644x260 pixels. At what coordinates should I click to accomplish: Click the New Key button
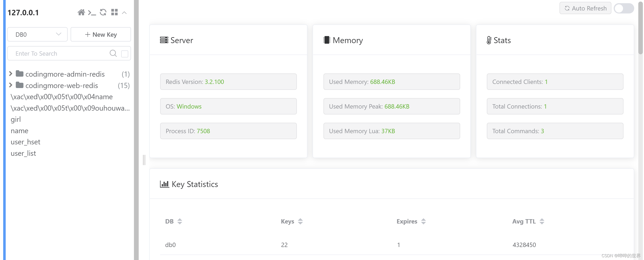point(101,34)
